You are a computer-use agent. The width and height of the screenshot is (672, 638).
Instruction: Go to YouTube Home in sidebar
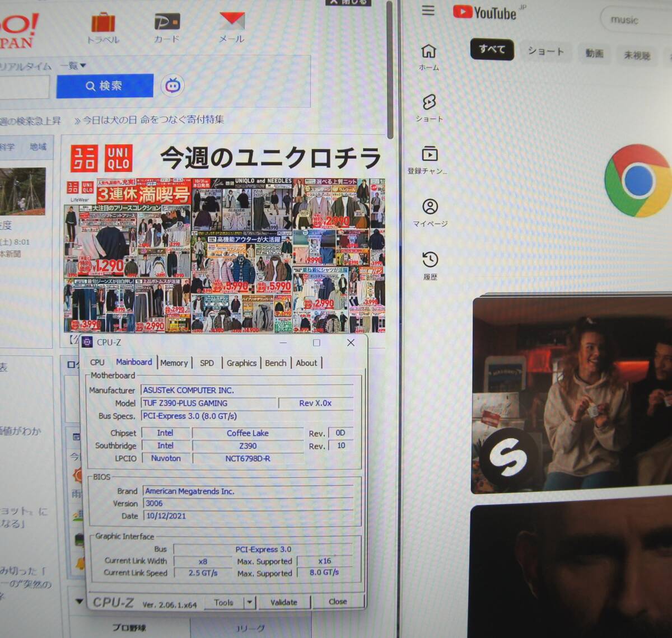[x=429, y=56]
